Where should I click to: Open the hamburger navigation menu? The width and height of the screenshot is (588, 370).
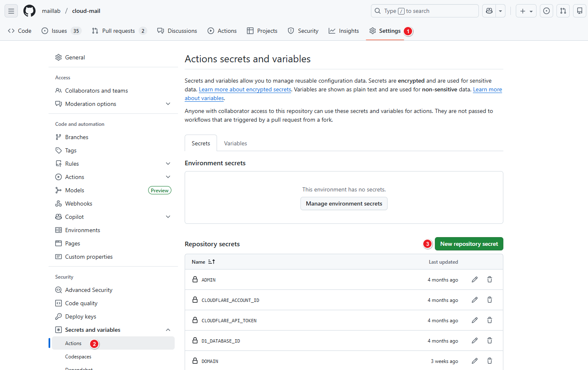11,11
